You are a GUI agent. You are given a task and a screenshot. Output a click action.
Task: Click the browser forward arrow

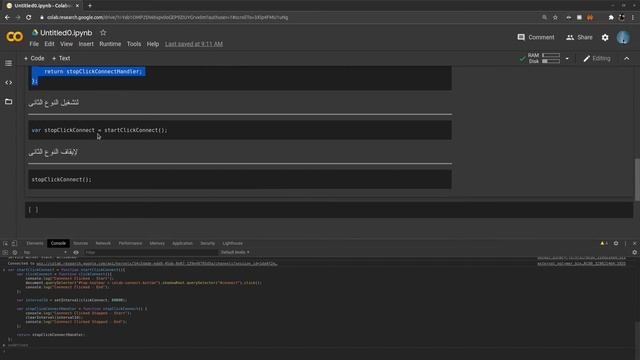(x=18, y=18)
